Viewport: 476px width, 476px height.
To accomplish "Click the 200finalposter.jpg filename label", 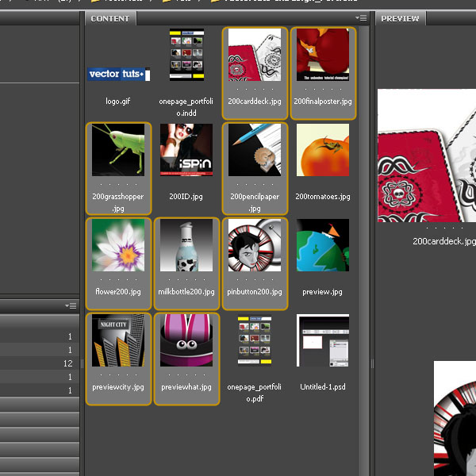I will click(323, 102).
